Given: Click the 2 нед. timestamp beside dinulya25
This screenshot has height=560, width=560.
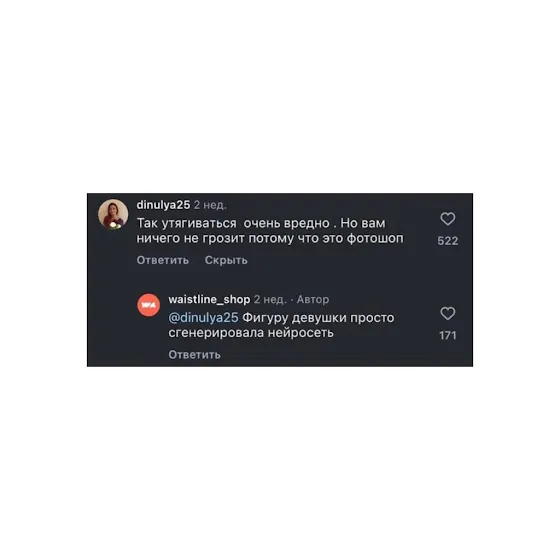Looking at the screenshot, I should (x=210, y=205).
